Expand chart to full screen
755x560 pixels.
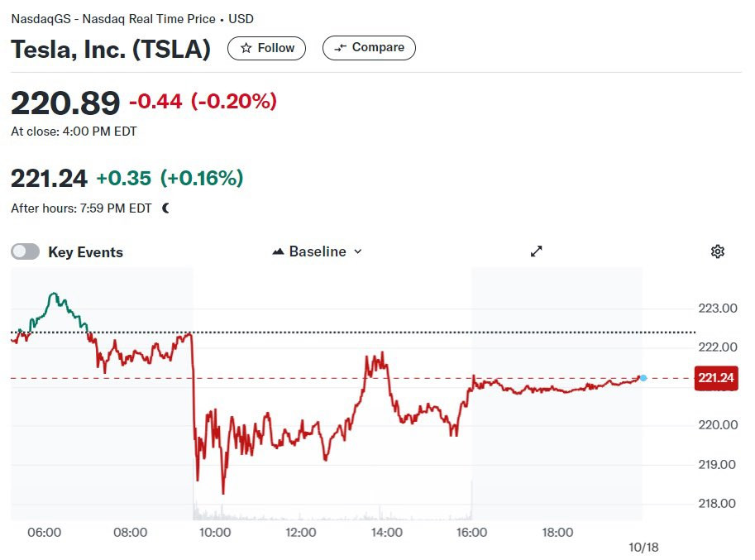coord(537,251)
